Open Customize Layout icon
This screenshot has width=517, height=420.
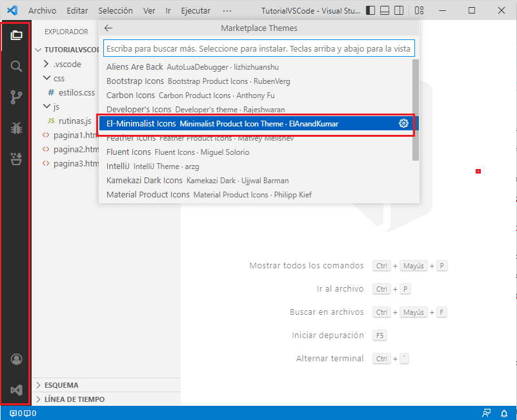(419, 10)
